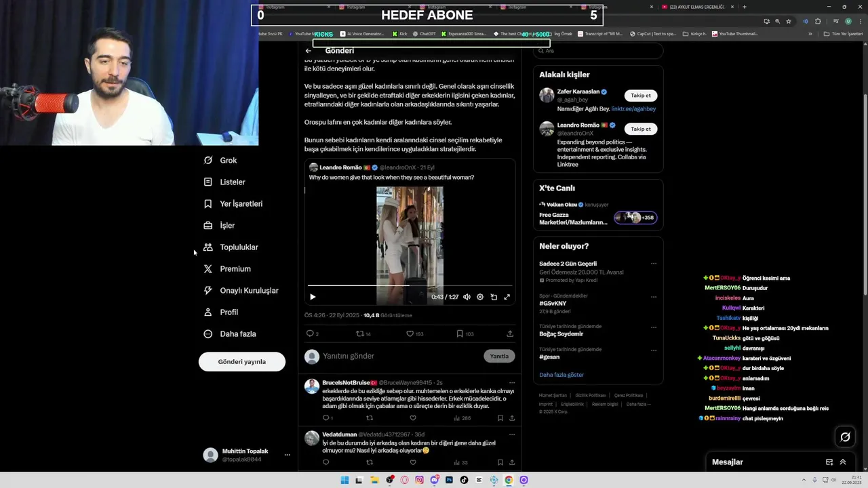Viewport: 868px width, 488px height.
Task: Open a new browser tab
Action: tap(745, 7)
